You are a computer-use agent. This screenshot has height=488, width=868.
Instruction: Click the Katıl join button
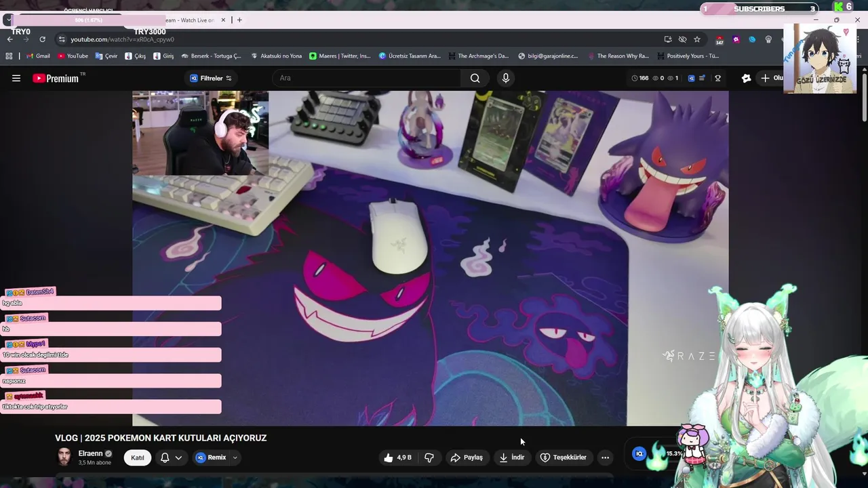[x=138, y=457]
